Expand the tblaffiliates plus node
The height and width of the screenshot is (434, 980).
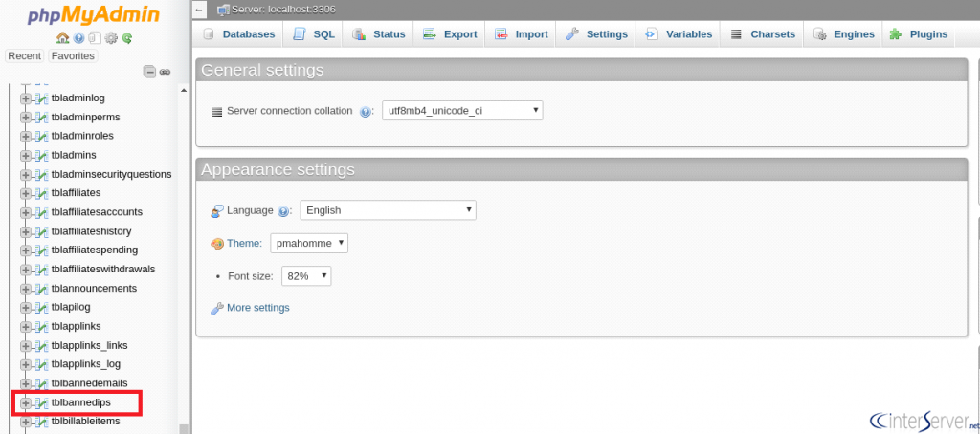pyautogui.click(x=26, y=193)
